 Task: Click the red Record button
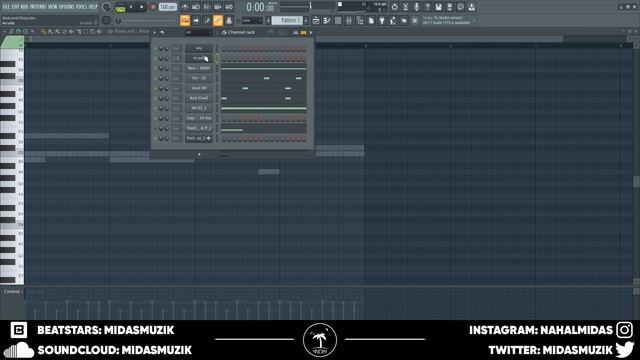point(153,7)
